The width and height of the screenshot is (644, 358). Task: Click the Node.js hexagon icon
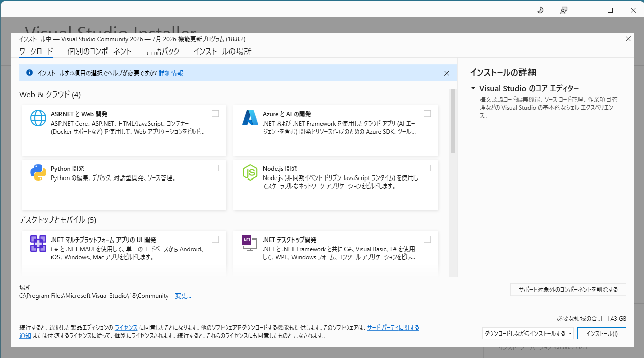pyautogui.click(x=250, y=172)
